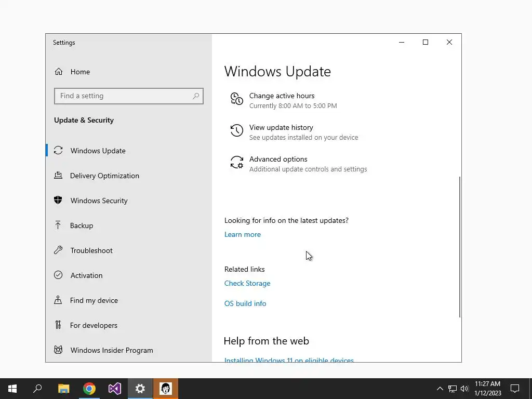Click the OS build info link
Viewport: 532px width, 399px height.
(245, 303)
